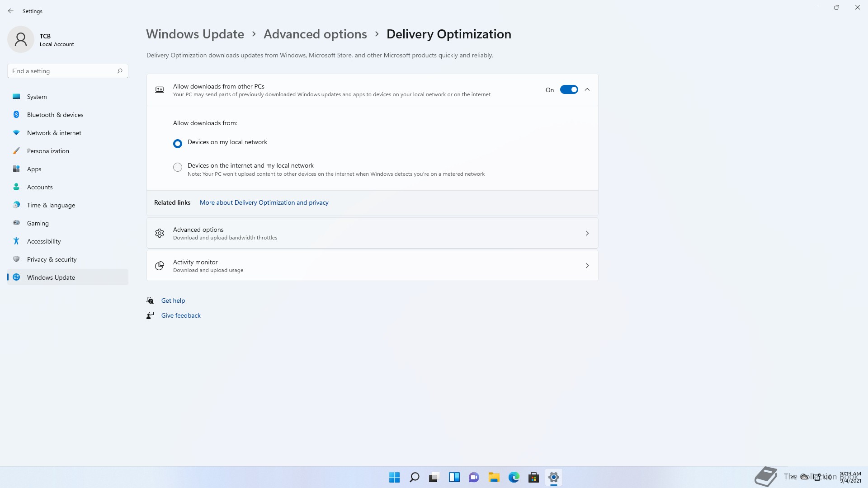Click the Network & internet wifi icon
The height and width of the screenshot is (488, 868).
16,133
